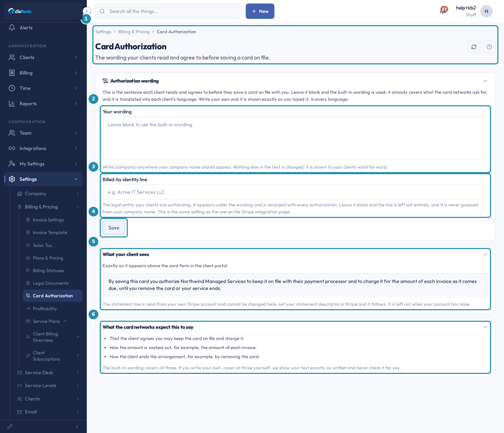Click the pencil edit icon at sidebar bottom

pyautogui.click(x=10, y=426)
